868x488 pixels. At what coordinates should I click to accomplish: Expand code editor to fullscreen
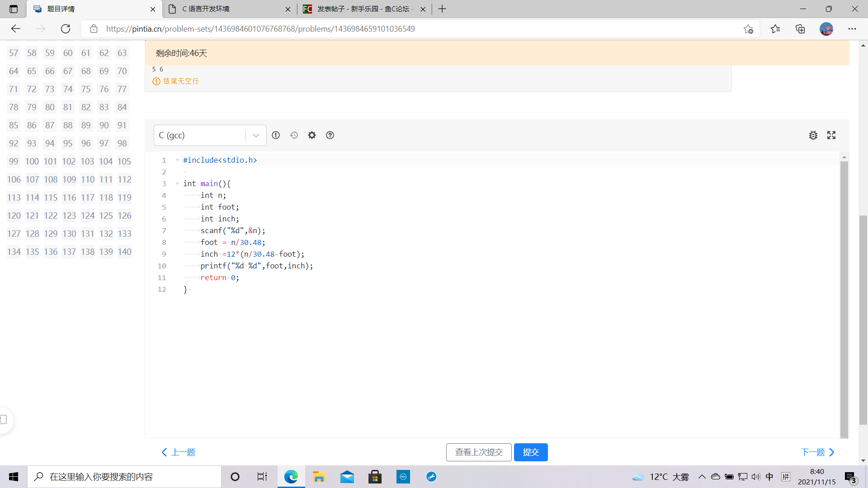pyautogui.click(x=831, y=135)
